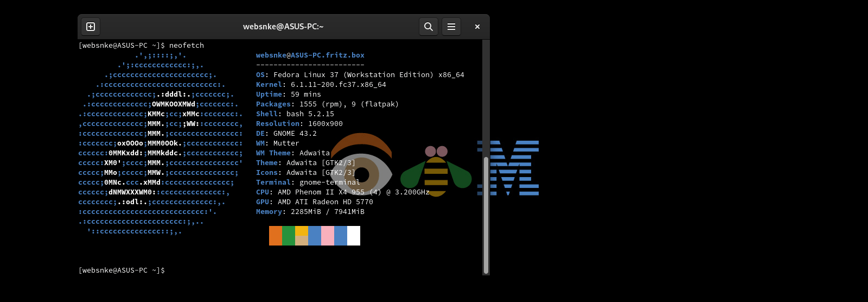The width and height of the screenshot is (868, 302).
Task: Open a new terminal tab
Action: coord(91,27)
